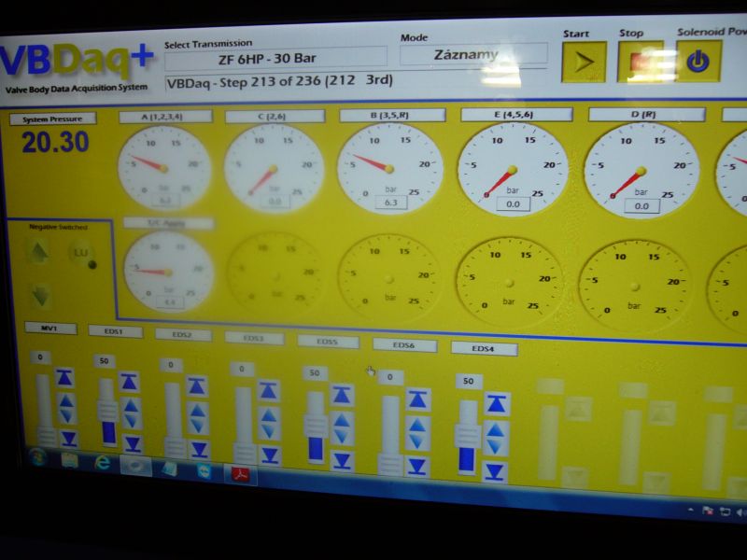Click the Start arrow button

pos(585,62)
